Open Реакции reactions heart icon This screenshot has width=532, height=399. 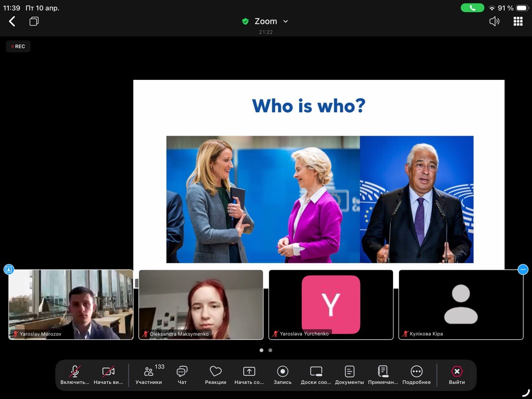click(215, 372)
